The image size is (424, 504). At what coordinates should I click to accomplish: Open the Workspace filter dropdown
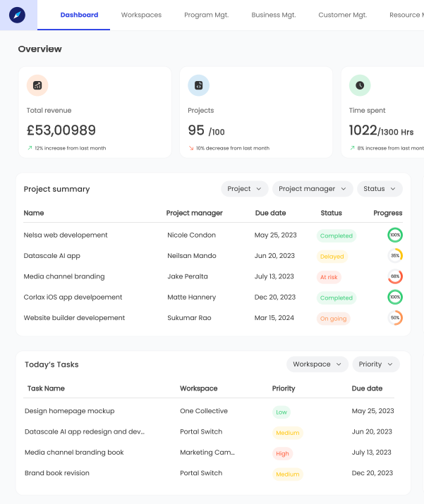(x=317, y=364)
